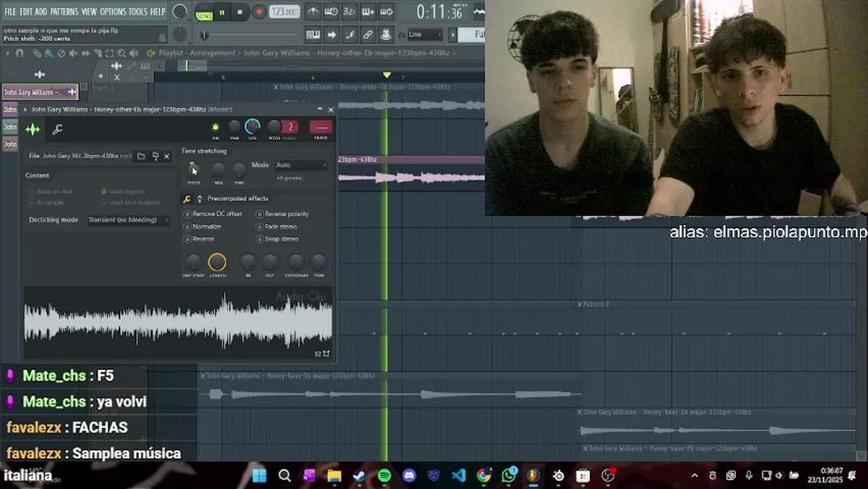Open Visual Studio Code from the taskbar
Image resolution: width=868 pixels, height=489 pixels.
pos(458,475)
